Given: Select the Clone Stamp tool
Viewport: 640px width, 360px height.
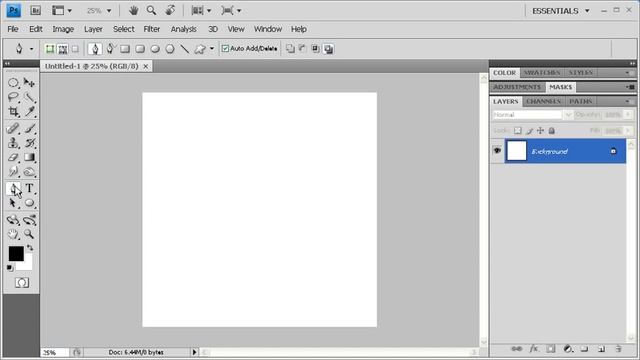Looking at the screenshot, I should [x=13, y=143].
